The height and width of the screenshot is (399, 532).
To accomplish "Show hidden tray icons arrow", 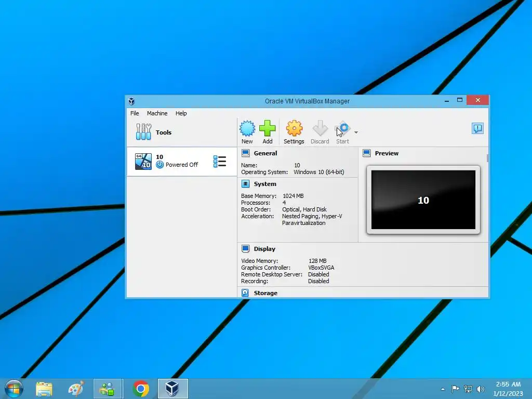I will tap(443, 389).
